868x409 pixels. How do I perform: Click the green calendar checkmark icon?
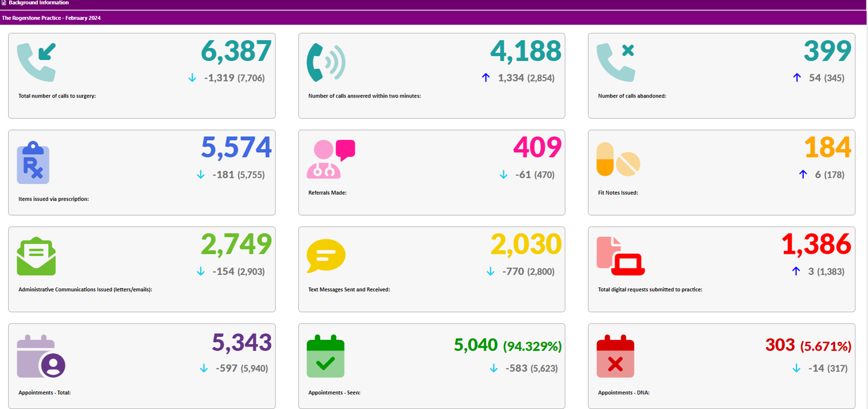[x=325, y=356]
